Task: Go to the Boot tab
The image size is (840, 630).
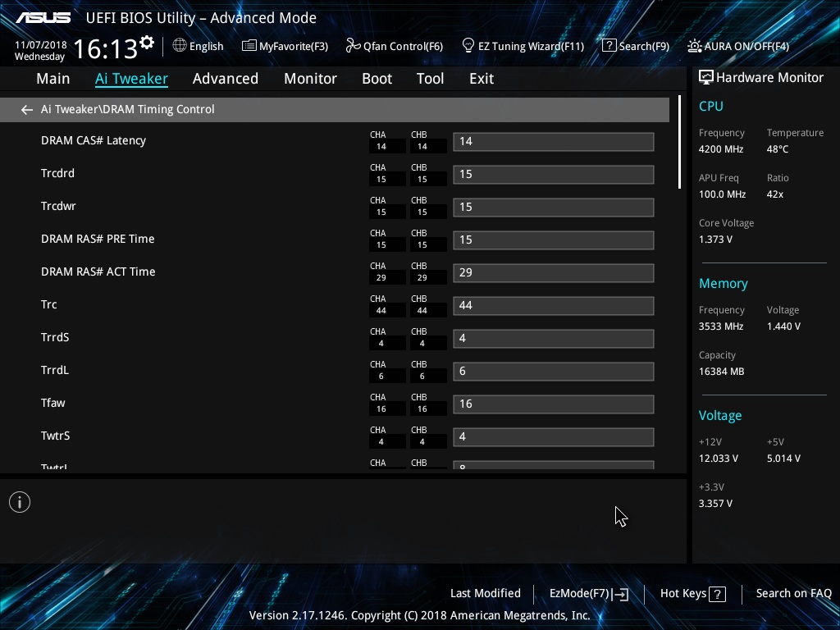Action: [377, 79]
